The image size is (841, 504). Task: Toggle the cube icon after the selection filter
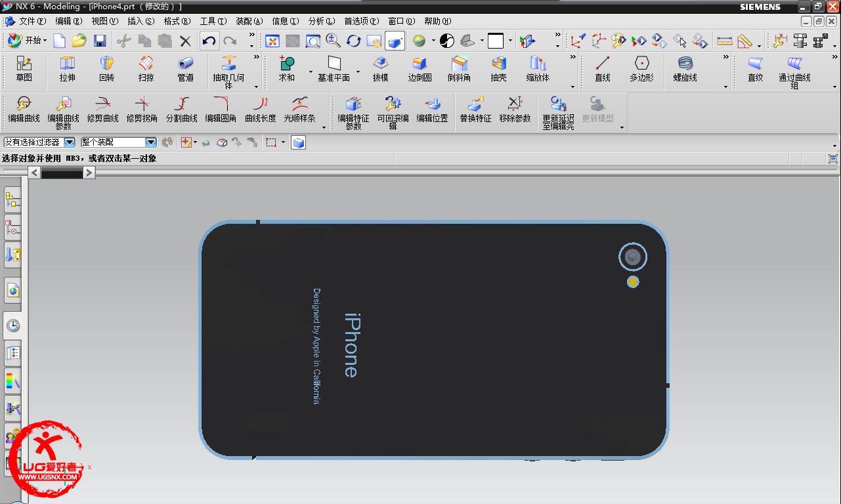pyautogui.click(x=299, y=142)
